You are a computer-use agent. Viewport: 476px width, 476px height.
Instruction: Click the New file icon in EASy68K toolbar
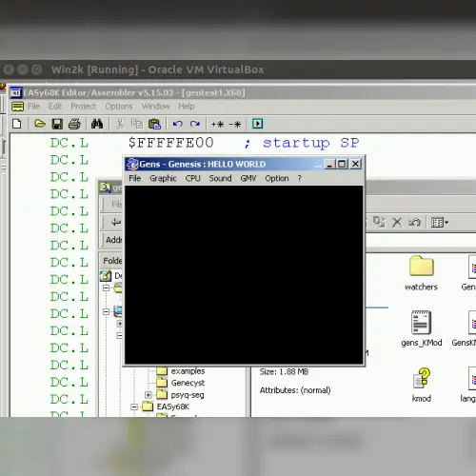pos(17,124)
